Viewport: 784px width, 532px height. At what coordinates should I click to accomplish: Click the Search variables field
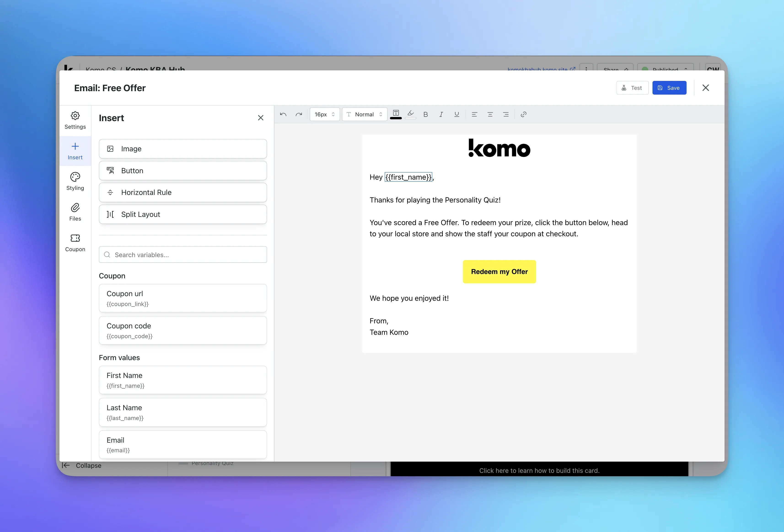point(183,255)
